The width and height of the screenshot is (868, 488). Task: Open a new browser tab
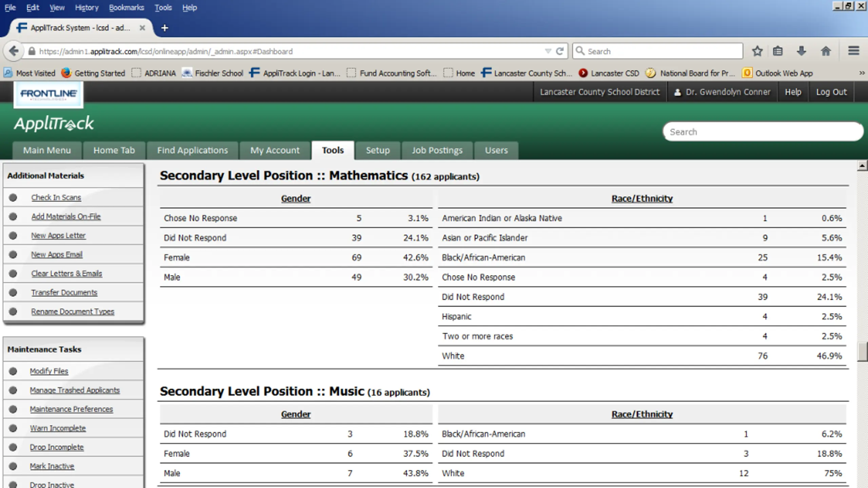(165, 28)
